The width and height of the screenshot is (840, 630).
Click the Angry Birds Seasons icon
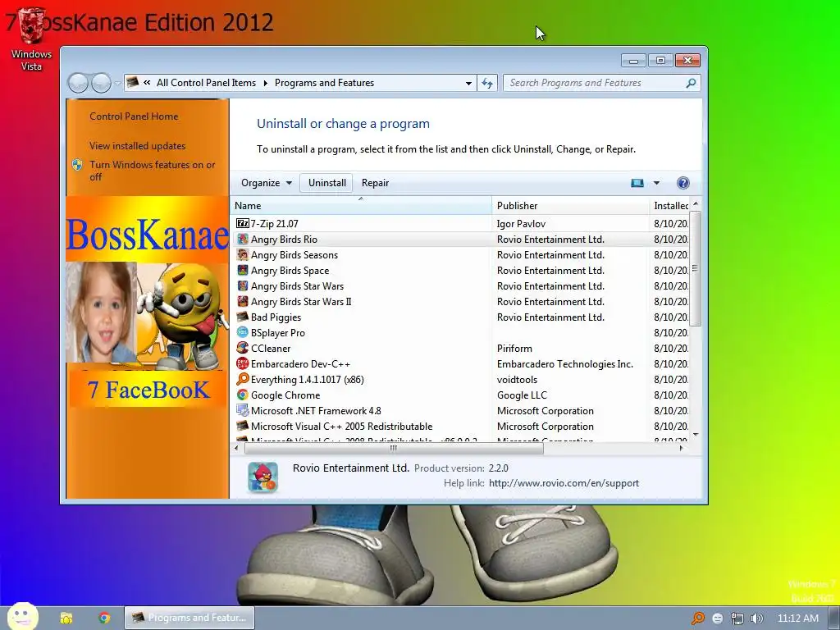[243, 254]
